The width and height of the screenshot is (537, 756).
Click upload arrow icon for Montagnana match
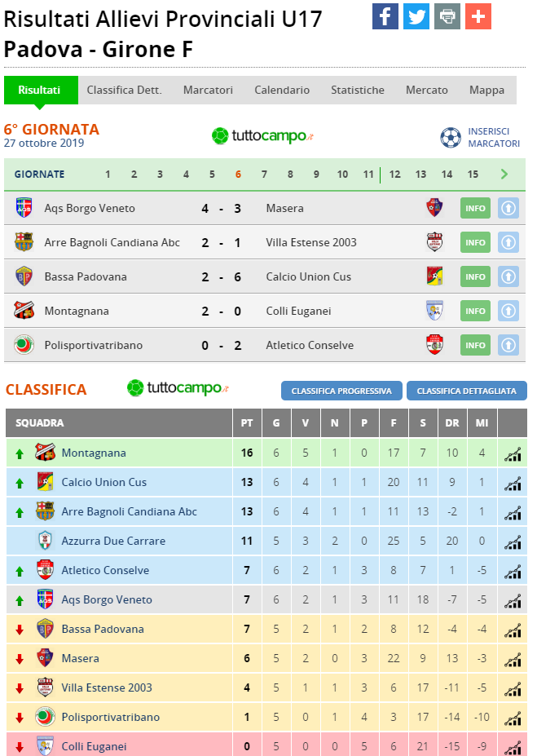[508, 311]
